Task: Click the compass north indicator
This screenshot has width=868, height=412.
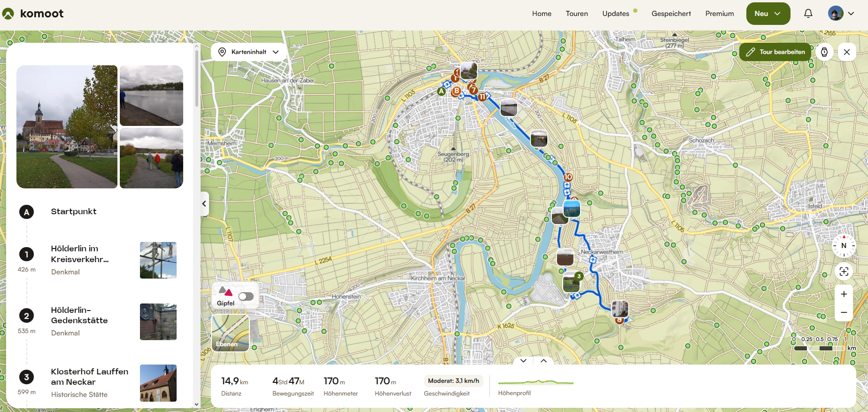Action: (x=844, y=246)
